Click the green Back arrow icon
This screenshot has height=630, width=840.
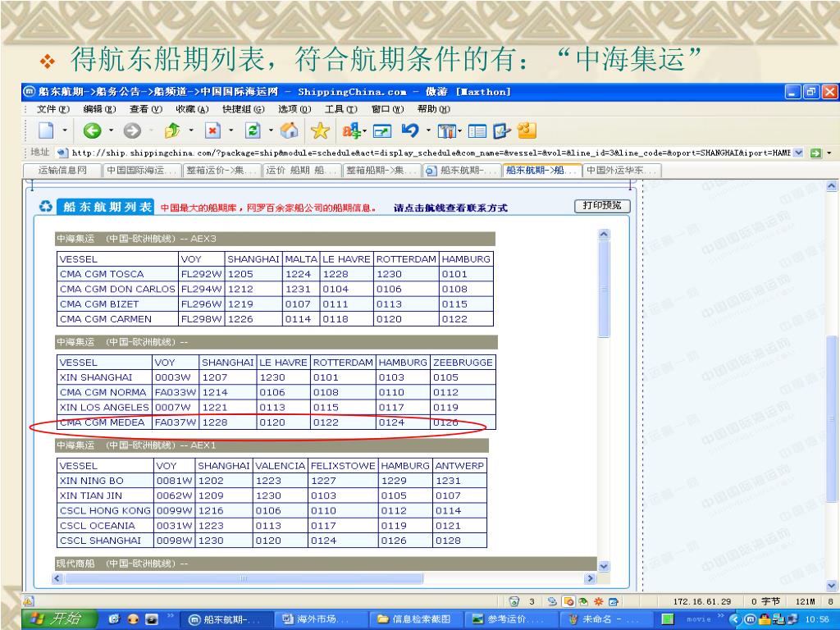point(92,130)
